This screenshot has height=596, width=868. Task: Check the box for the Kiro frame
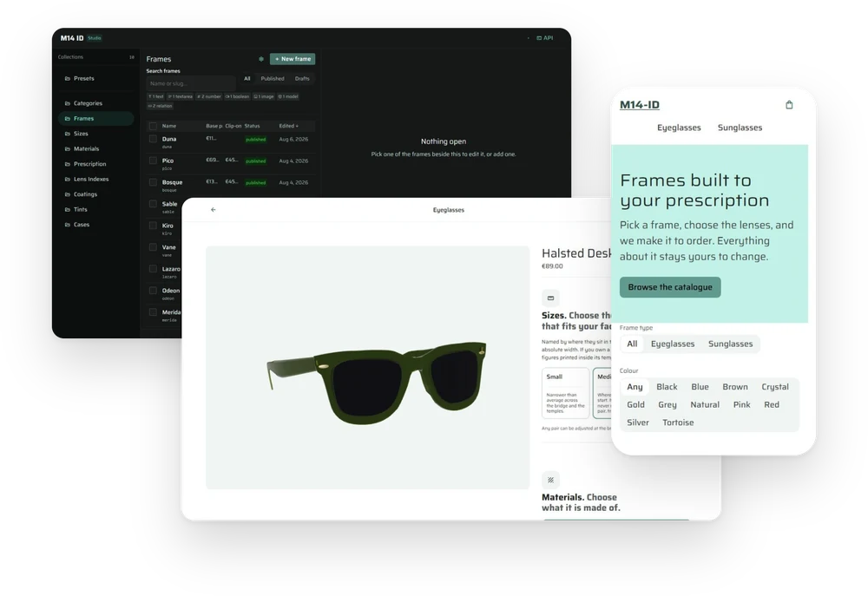click(154, 226)
